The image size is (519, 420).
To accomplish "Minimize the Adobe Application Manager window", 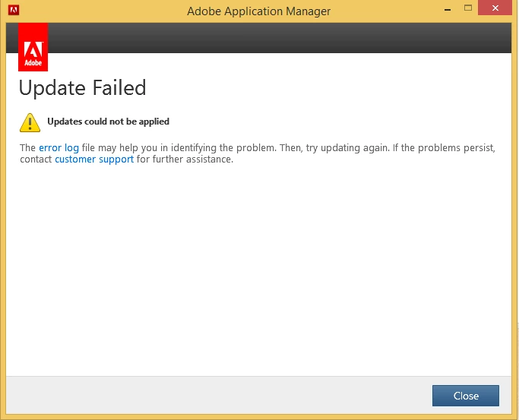I will (442, 11).
